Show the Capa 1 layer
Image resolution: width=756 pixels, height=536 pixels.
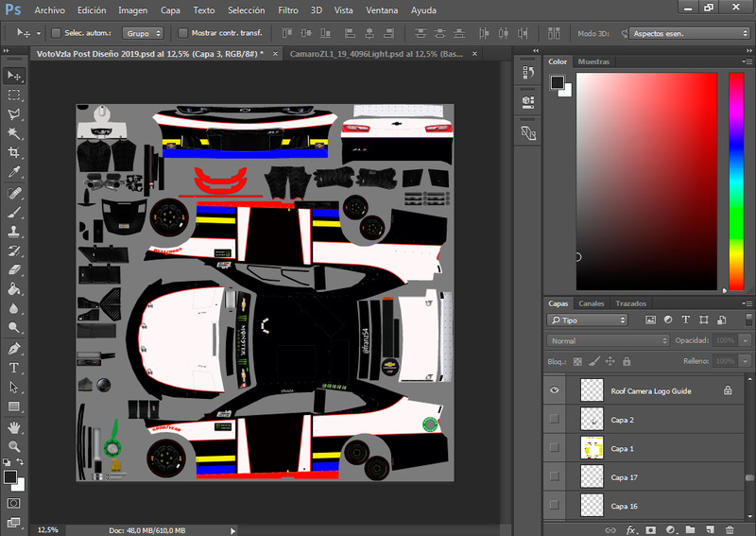[x=555, y=448]
